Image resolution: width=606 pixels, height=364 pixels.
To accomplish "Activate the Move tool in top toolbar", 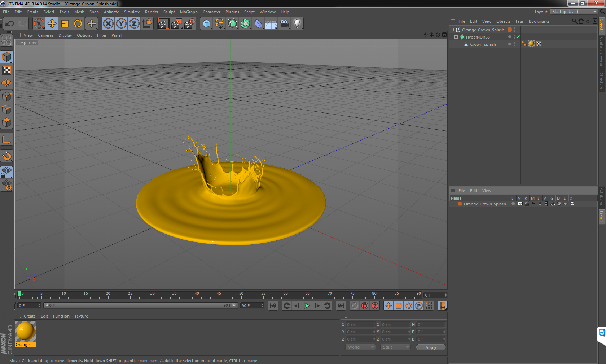I will 52,24.
